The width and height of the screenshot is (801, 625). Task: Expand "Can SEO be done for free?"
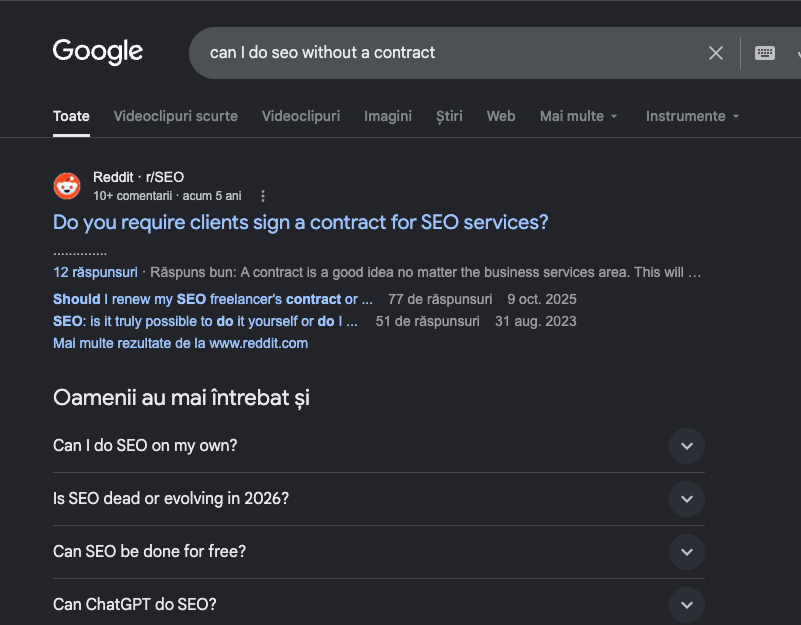coord(379,552)
